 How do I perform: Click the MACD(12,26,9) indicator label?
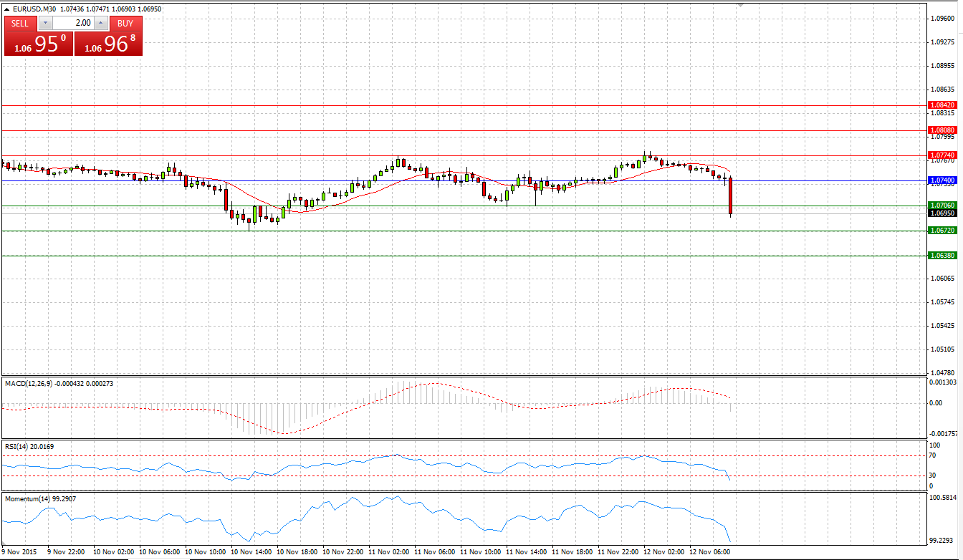tap(59, 384)
